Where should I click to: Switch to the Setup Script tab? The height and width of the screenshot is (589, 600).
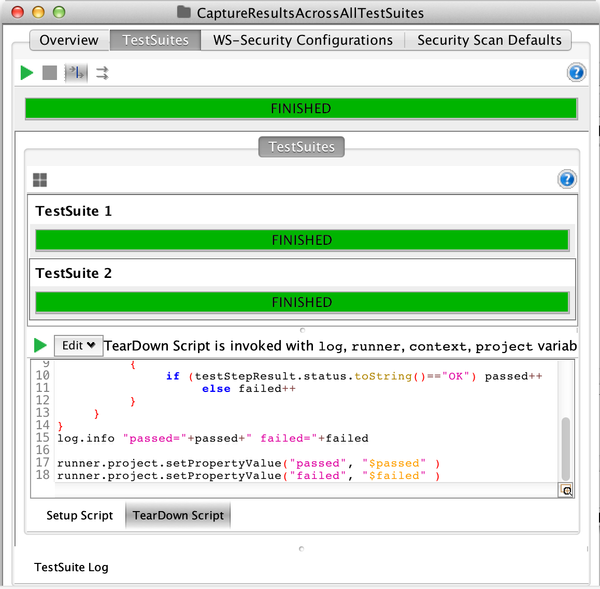coord(80,516)
